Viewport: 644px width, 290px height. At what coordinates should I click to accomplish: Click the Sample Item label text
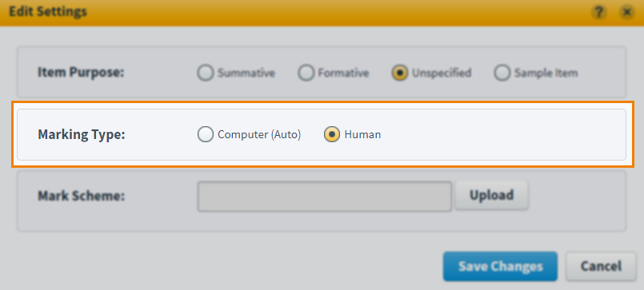546,73
